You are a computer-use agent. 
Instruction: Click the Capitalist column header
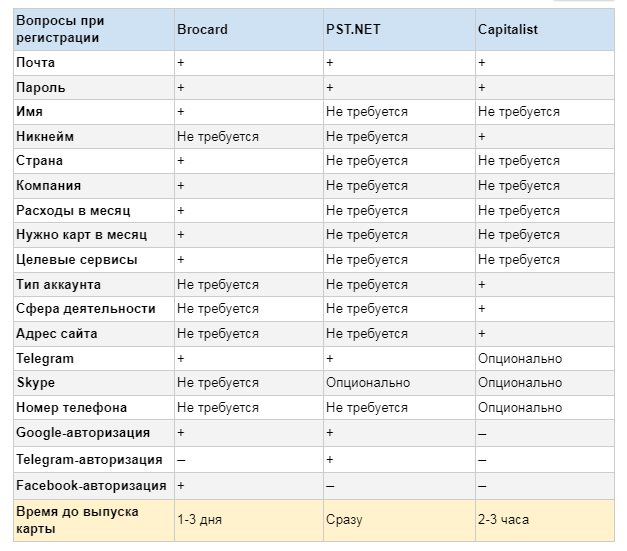coord(507,29)
